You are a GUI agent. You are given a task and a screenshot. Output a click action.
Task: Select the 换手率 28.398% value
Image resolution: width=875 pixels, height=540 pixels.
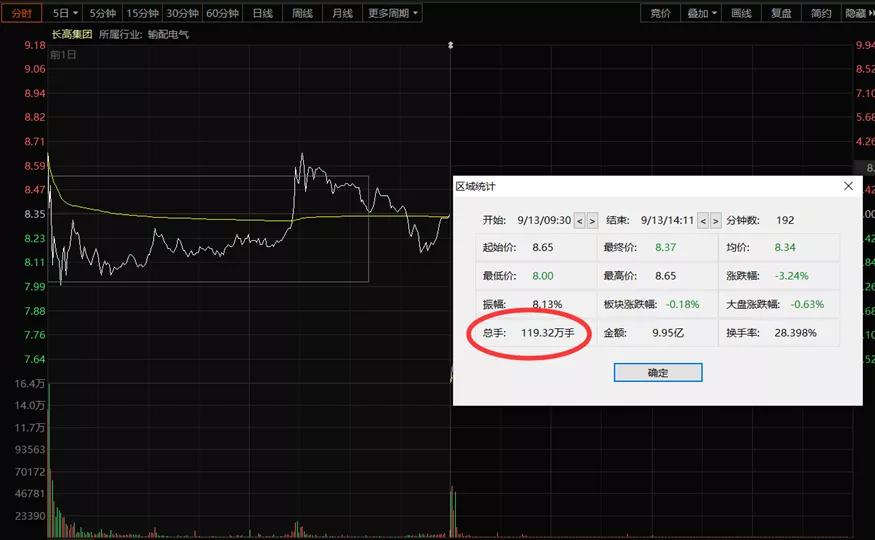tap(795, 333)
